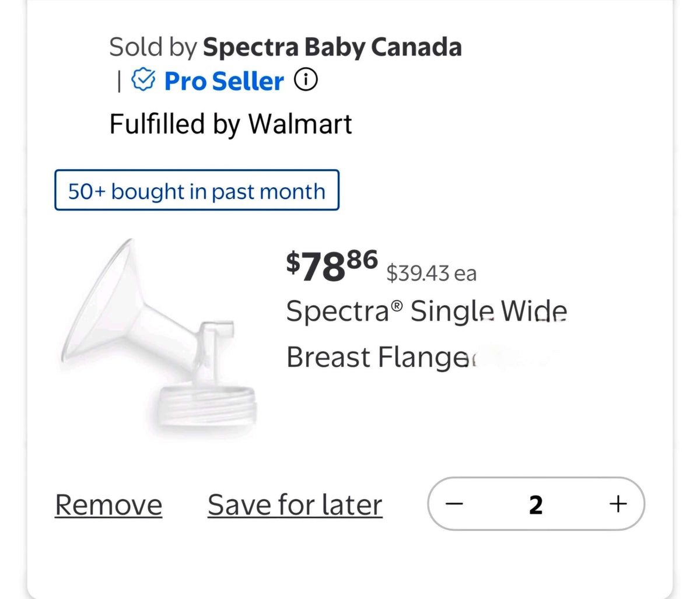Screen dimensions: 700x599
Task: Select the quantity value 2
Action: (535, 505)
